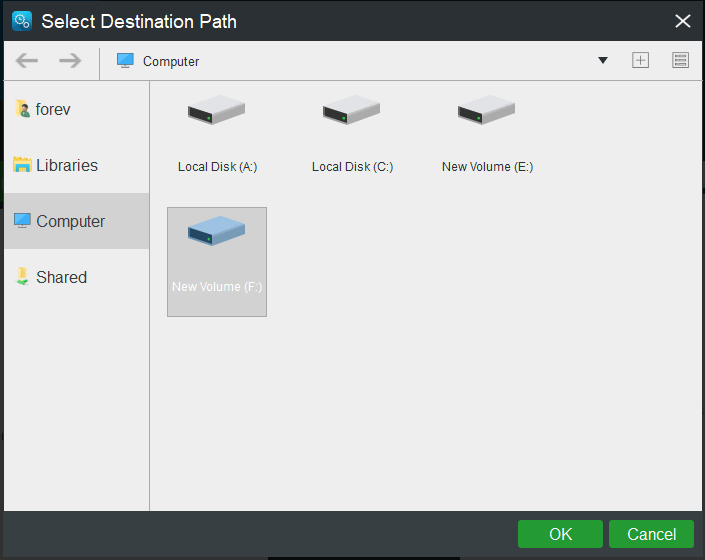Select the Local Disk (C:) drive icon
This screenshot has width=705, height=560.
coord(352,111)
